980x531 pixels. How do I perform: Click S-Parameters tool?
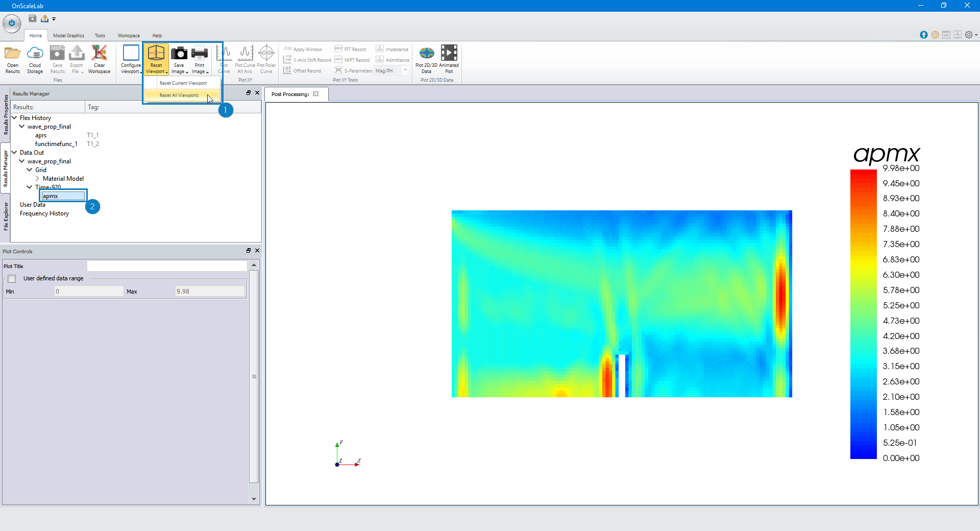point(354,70)
